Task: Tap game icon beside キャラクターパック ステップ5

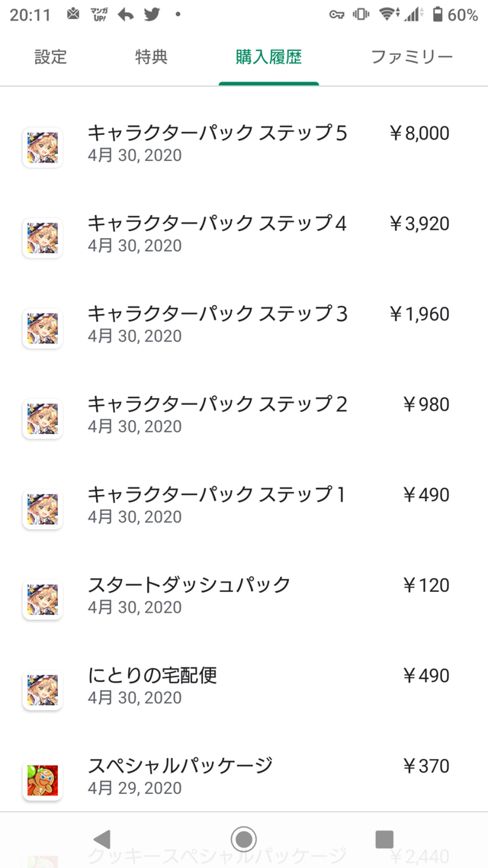Action: (43, 147)
